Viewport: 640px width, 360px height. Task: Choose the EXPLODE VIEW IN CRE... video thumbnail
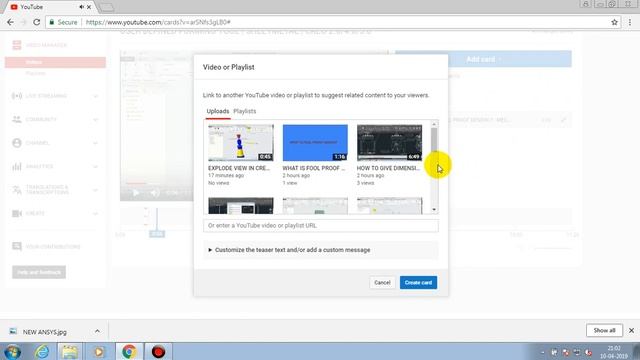[x=241, y=143]
